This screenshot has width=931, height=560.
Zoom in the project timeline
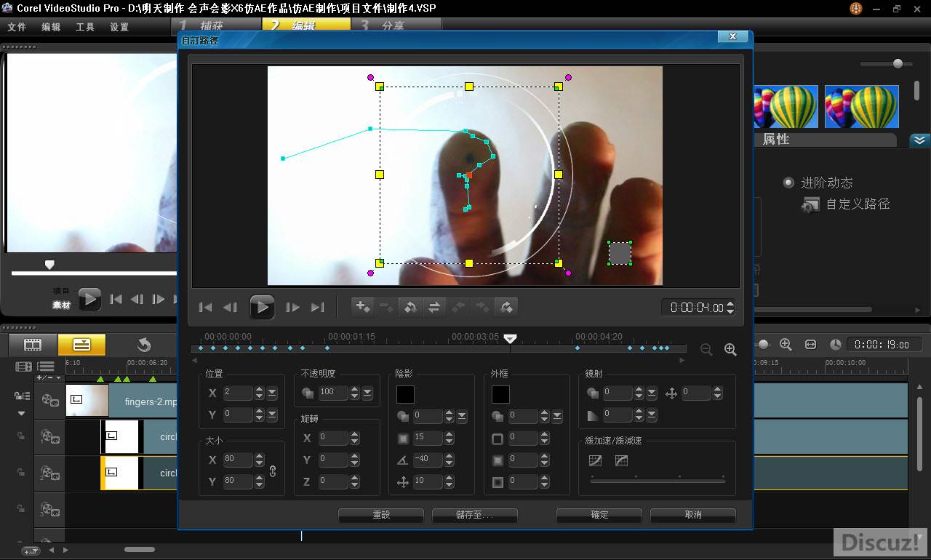[x=786, y=344]
